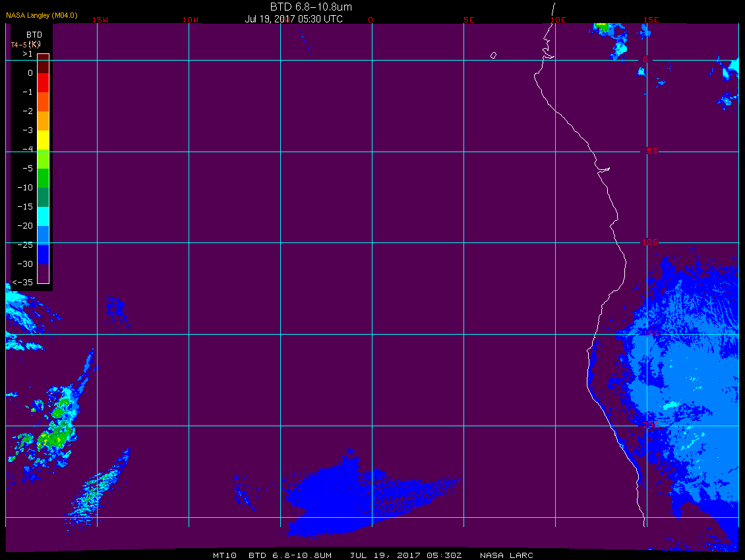Click the '5E' longitude label
The image size is (745, 560).
469,20
